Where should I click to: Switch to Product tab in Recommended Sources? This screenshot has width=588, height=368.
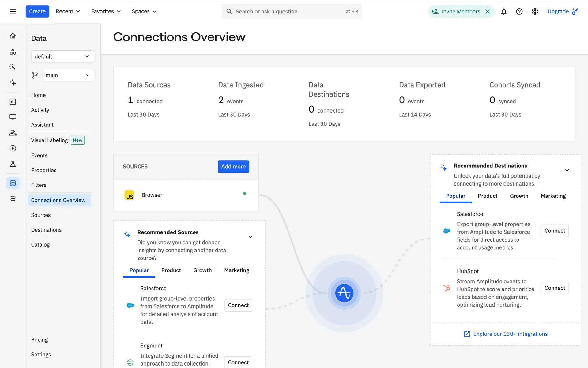pos(171,270)
